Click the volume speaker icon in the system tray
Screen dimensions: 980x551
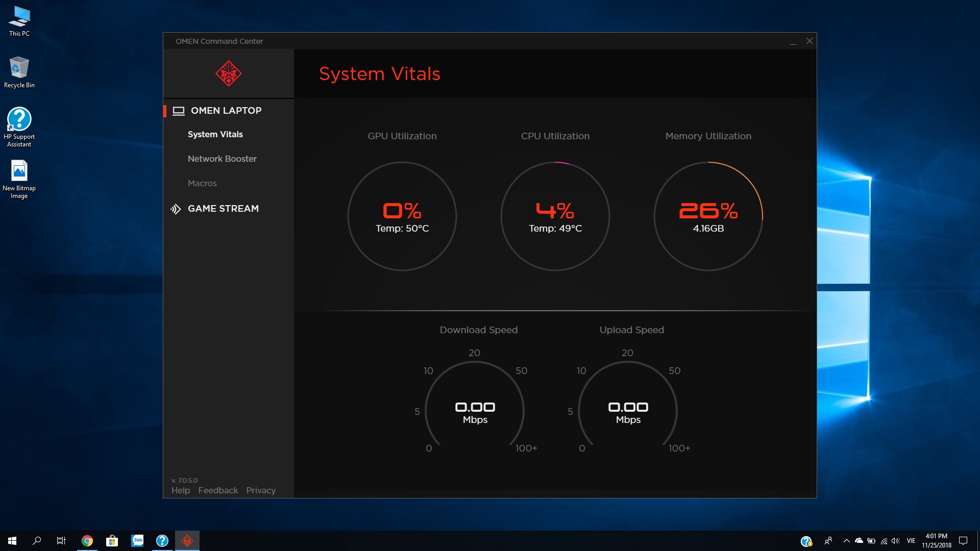click(895, 540)
